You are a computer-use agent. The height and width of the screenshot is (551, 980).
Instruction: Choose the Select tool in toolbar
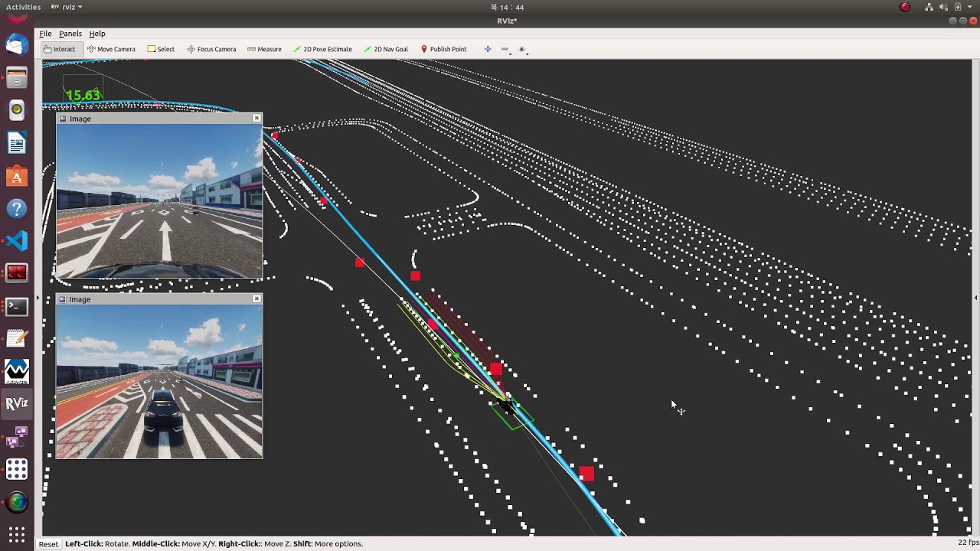161,49
